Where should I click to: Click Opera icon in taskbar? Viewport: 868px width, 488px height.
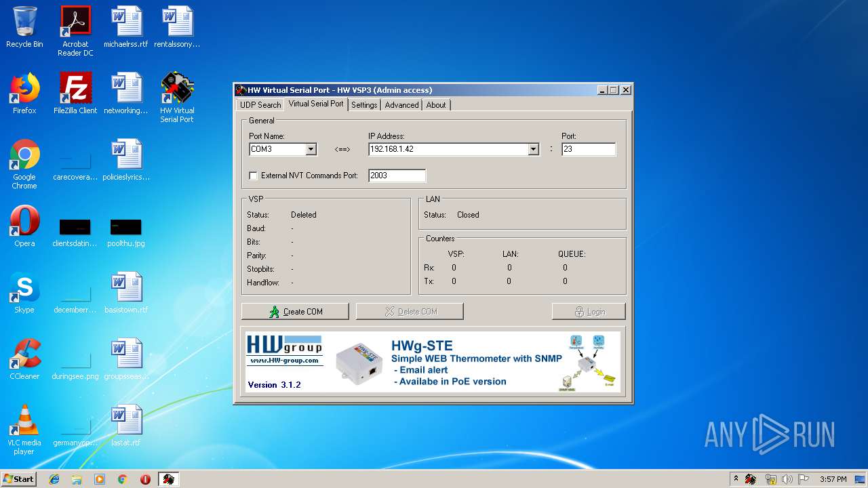(x=145, y=479)
